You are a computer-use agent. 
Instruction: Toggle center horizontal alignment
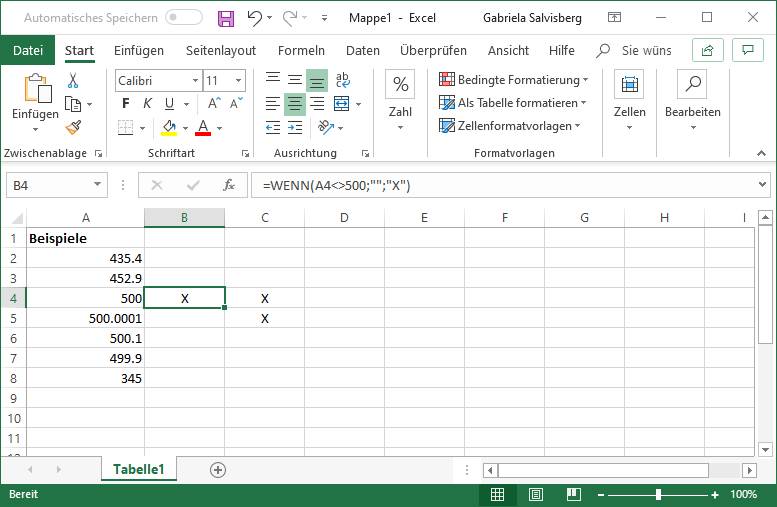pos(294,103)
